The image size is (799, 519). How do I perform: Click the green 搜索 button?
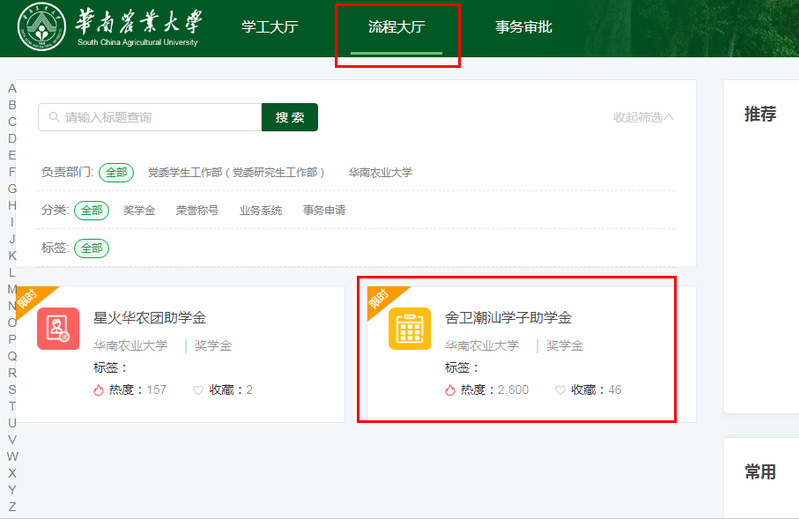coord(289,117)
